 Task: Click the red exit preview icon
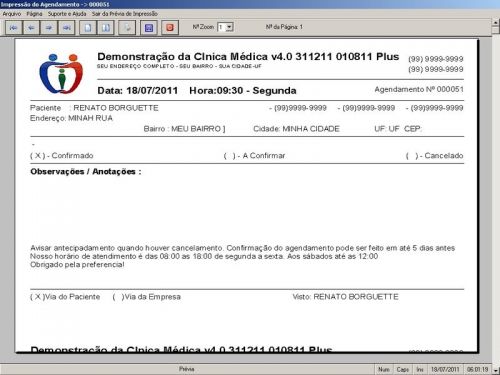[170, 28]
